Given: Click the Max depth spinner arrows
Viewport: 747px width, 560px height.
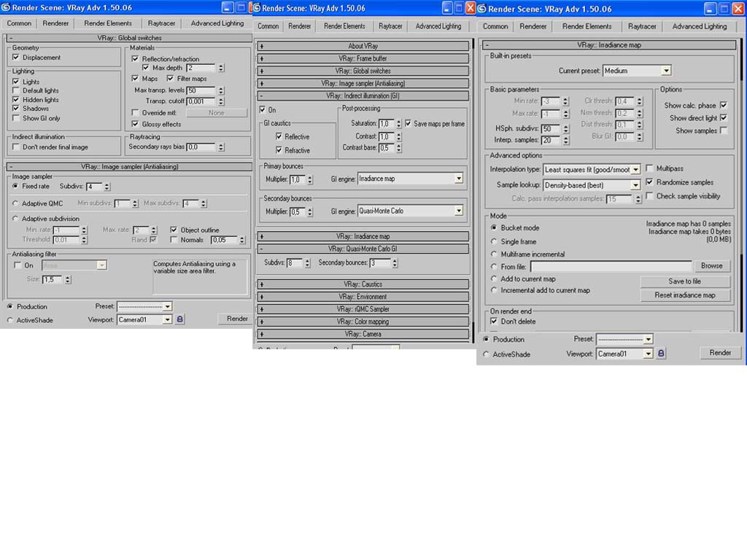Looking at the screenshot, I should coord(221,68).
